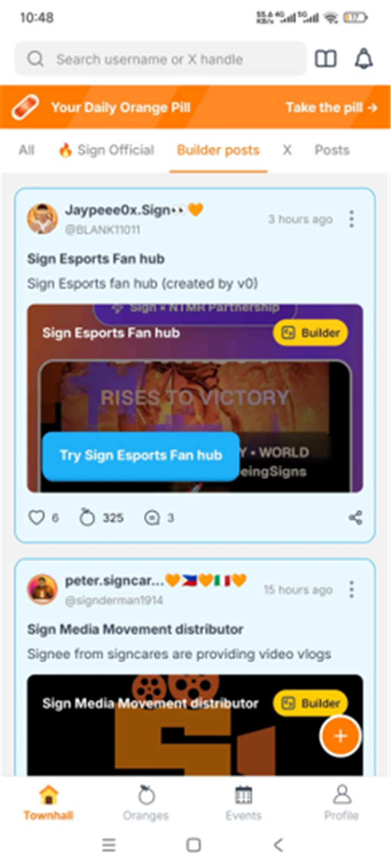Go to the Oranges navigation tab
Image resolution: width=391 pixels, height=868 pixels.
146,803
